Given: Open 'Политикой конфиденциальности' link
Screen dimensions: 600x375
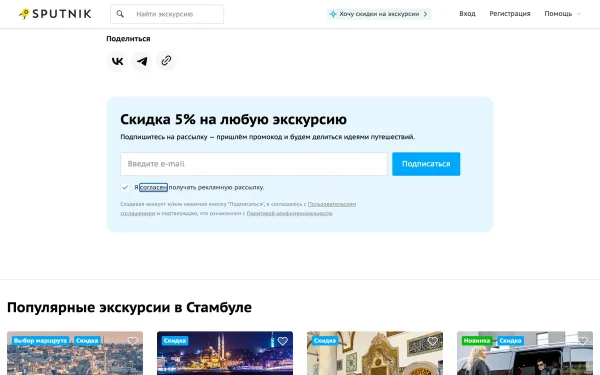Looking at the screenshot, I should tap(289, 213).
